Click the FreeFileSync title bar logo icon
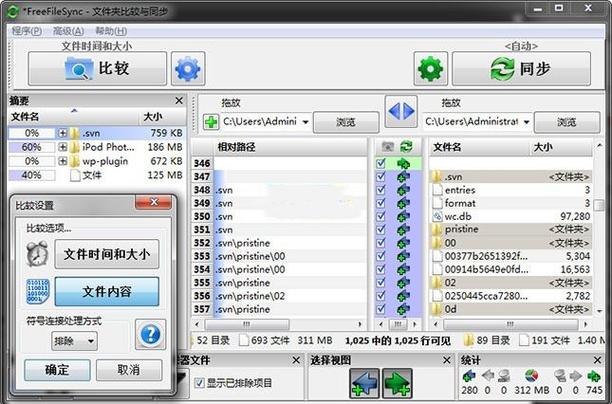Screen dimensions: 612x404 coord(12,11)
